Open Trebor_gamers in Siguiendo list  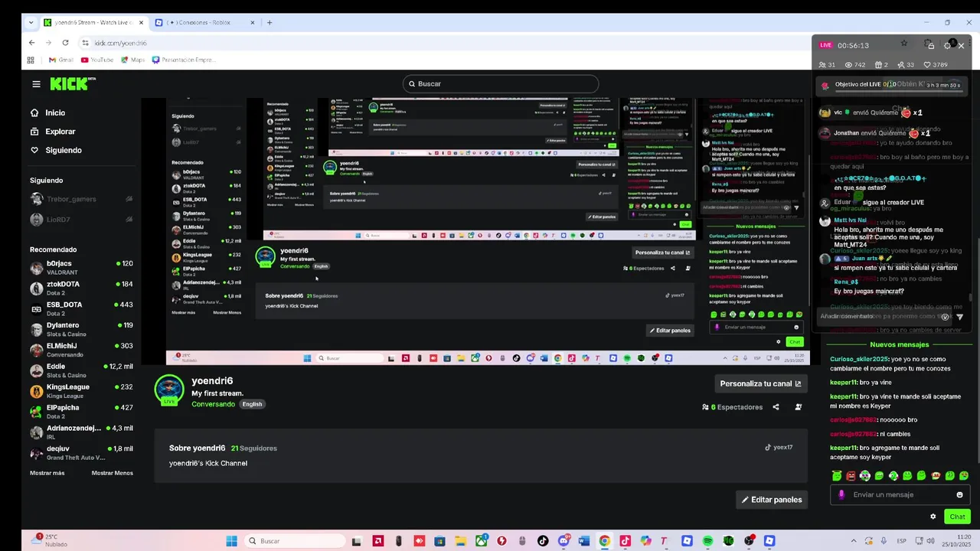(81, 199)
